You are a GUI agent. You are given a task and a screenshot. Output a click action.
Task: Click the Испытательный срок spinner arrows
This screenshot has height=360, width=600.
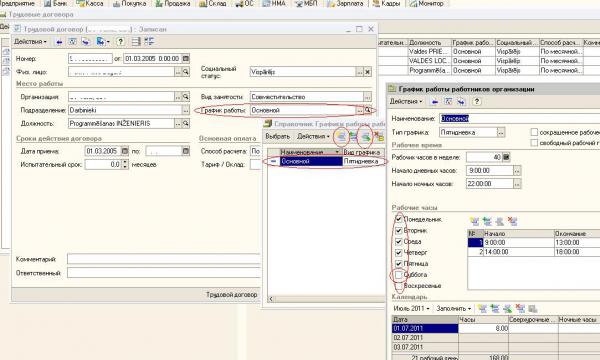tap(125, 165)
